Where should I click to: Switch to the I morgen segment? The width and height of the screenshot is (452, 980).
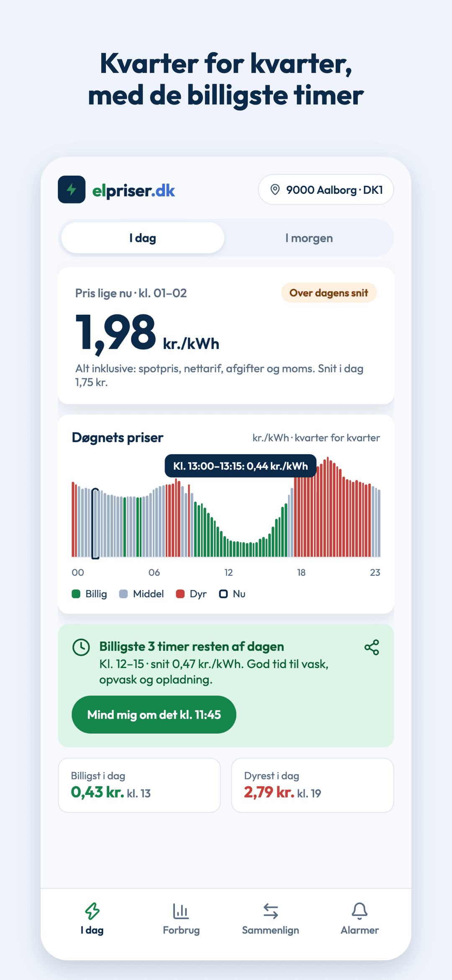(309, 238)
